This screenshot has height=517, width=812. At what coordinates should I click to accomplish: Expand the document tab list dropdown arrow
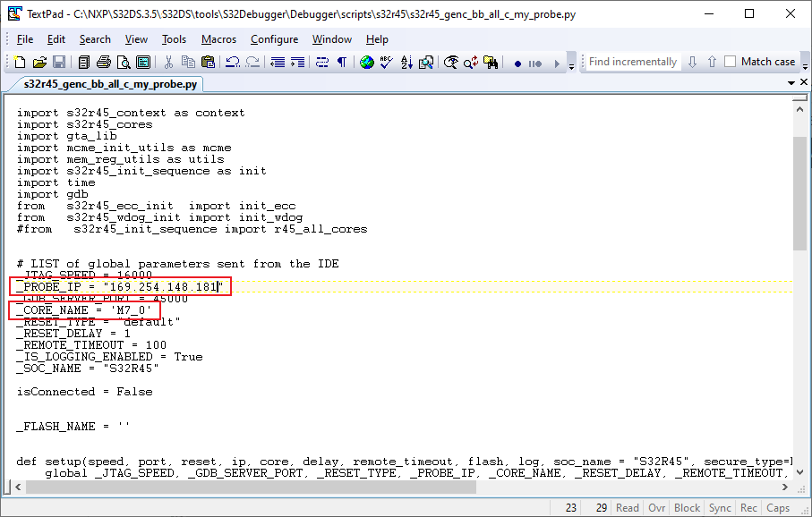(x=791, y=83)
